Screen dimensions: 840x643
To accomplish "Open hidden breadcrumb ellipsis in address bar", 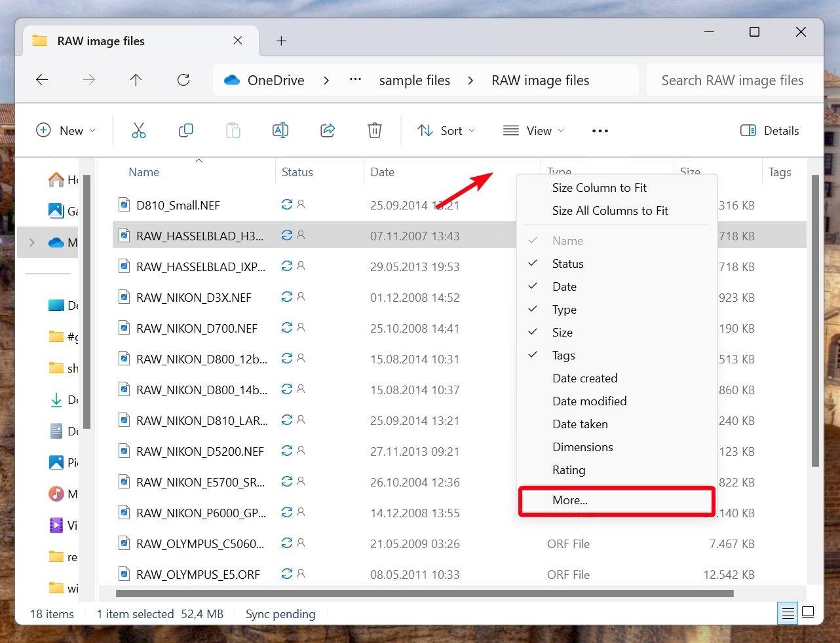I will 355,79.
